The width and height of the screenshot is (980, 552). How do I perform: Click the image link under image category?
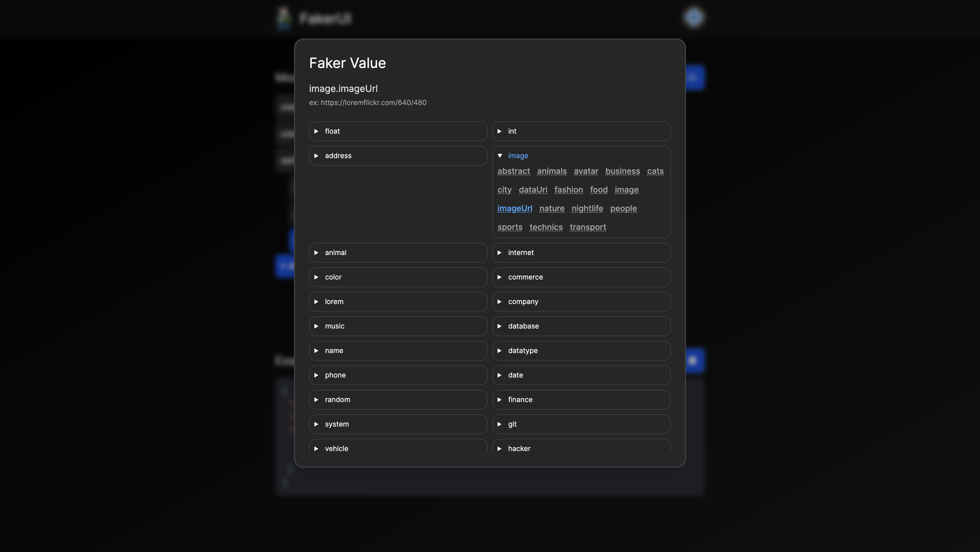pyautogui.click(x=626, y=190)
